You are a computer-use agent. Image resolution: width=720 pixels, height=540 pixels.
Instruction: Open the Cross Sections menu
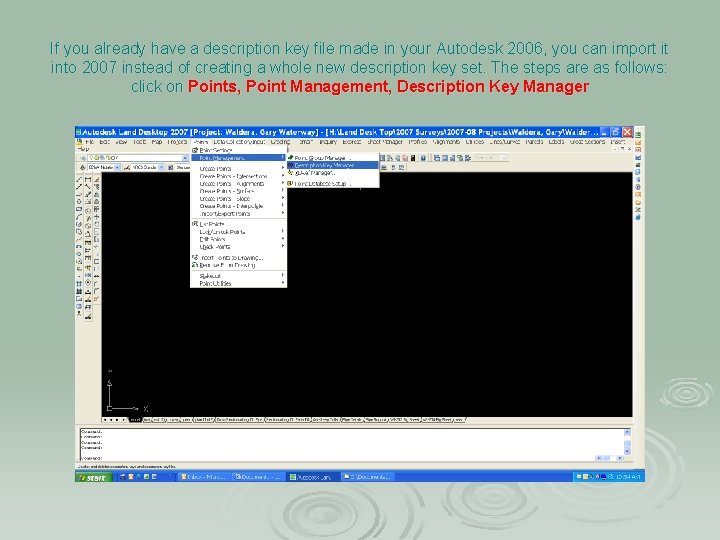[587, 142]
